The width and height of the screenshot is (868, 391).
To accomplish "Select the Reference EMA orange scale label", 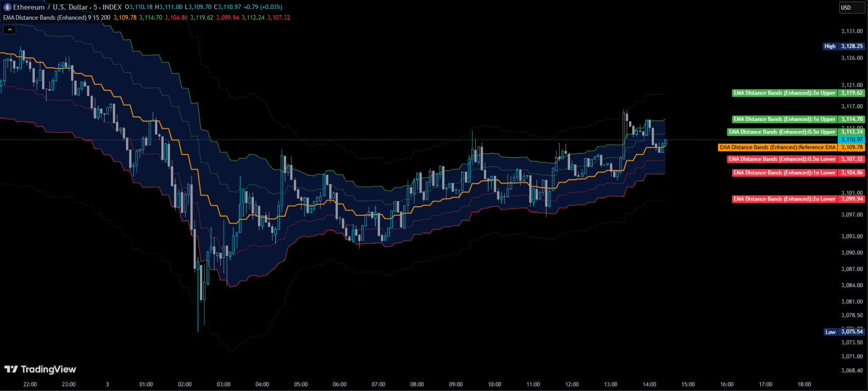I will pos(791,147).
